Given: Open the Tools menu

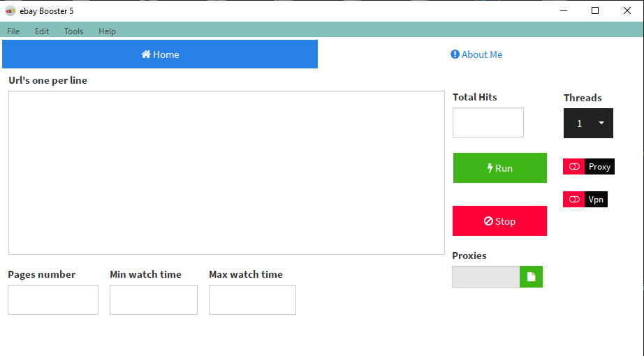Looking at the screenshot, I should (x=74, y=31).
